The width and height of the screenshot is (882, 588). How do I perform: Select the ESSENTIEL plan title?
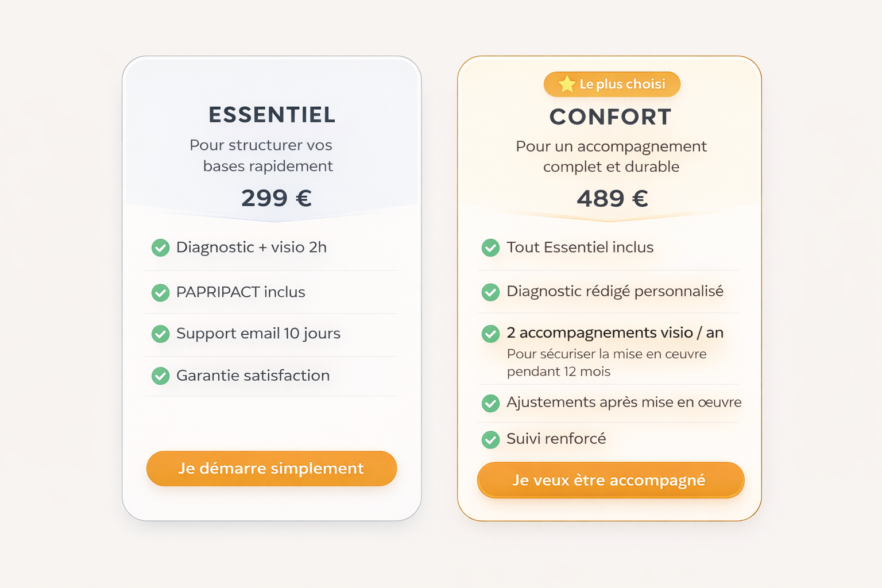click(272, 115)
